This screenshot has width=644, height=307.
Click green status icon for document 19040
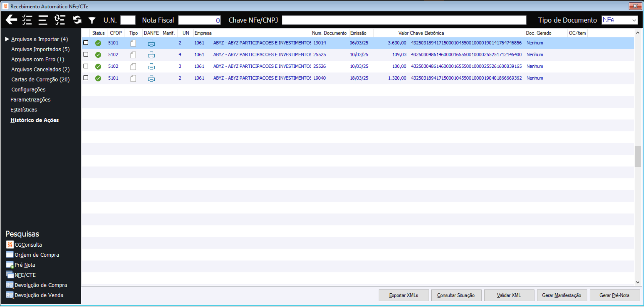pos(98,78)
